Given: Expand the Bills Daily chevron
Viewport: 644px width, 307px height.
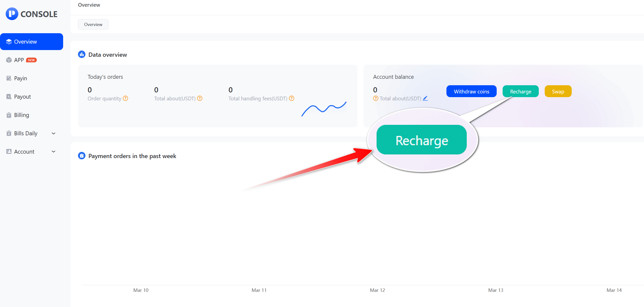Looking at the screenshot, I should coord(53,133).
